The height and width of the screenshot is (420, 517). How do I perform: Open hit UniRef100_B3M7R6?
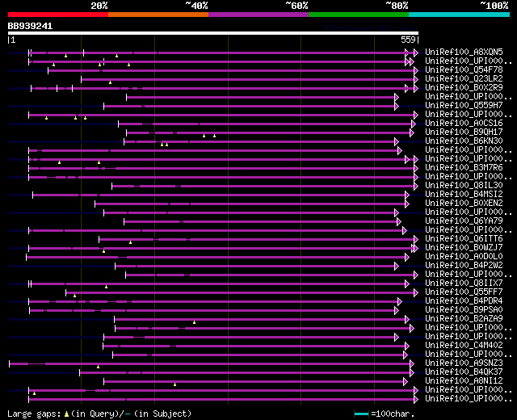(464, 168)
